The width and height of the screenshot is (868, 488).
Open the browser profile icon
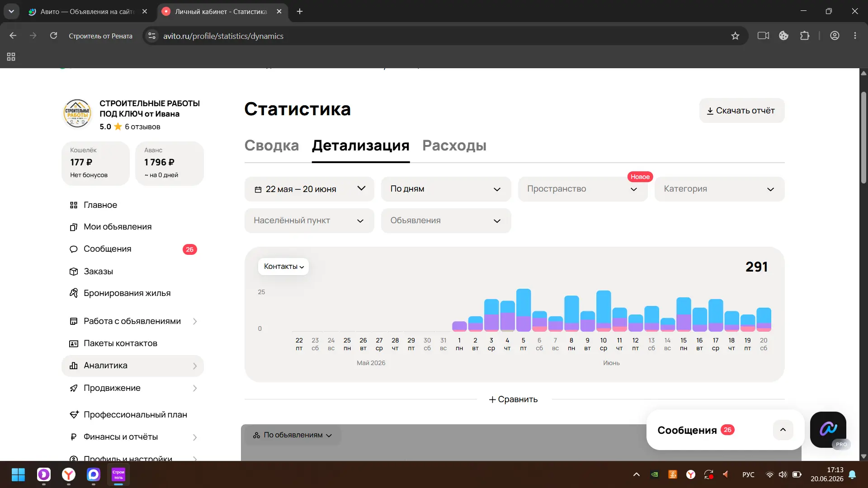click(835, 36)
